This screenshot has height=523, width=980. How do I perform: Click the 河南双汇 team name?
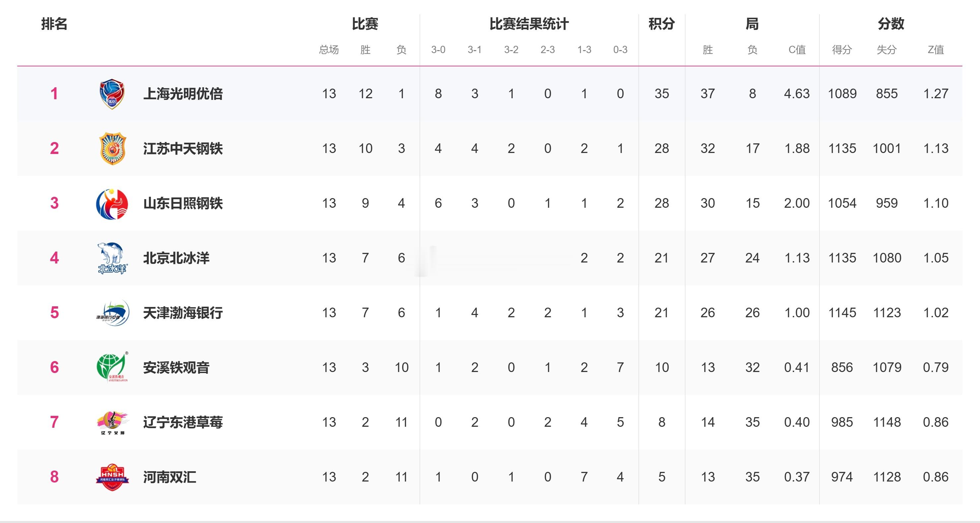point(170,477)
